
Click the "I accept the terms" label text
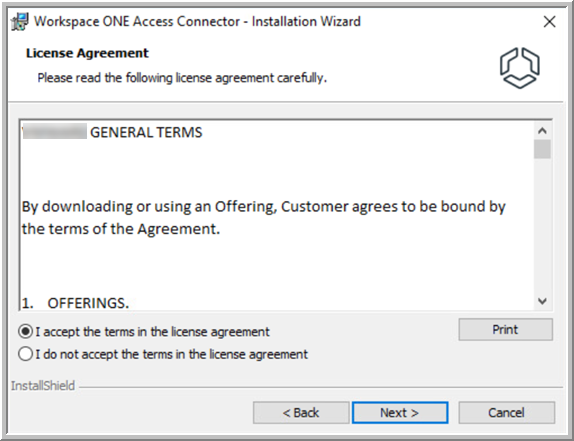(152, 332)
